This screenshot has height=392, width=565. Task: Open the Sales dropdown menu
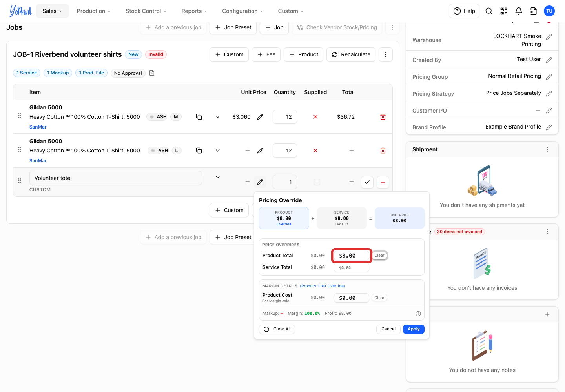click(x=53, y=11)
